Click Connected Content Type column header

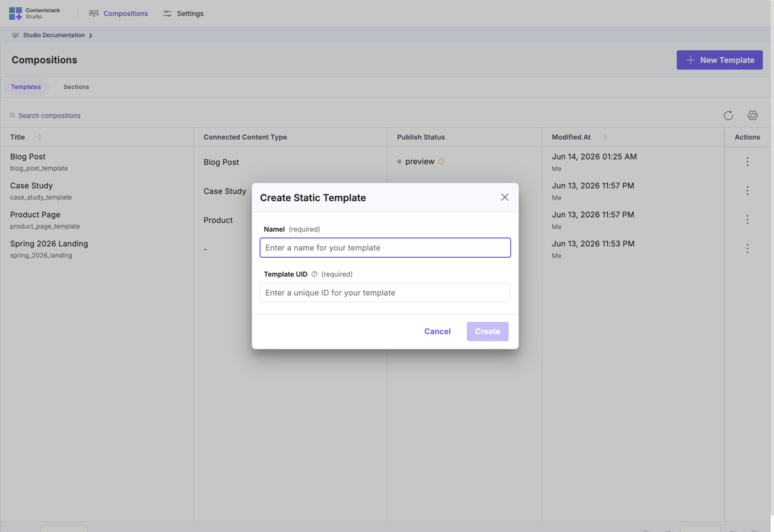point(245,137)
